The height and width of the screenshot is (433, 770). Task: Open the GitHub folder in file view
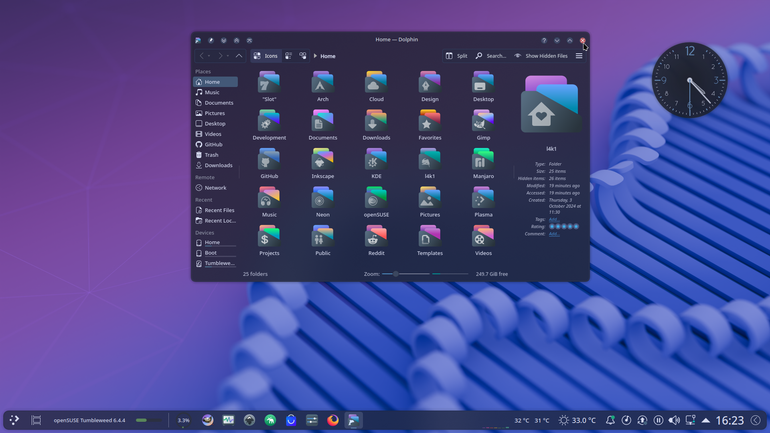coord(269,163)
